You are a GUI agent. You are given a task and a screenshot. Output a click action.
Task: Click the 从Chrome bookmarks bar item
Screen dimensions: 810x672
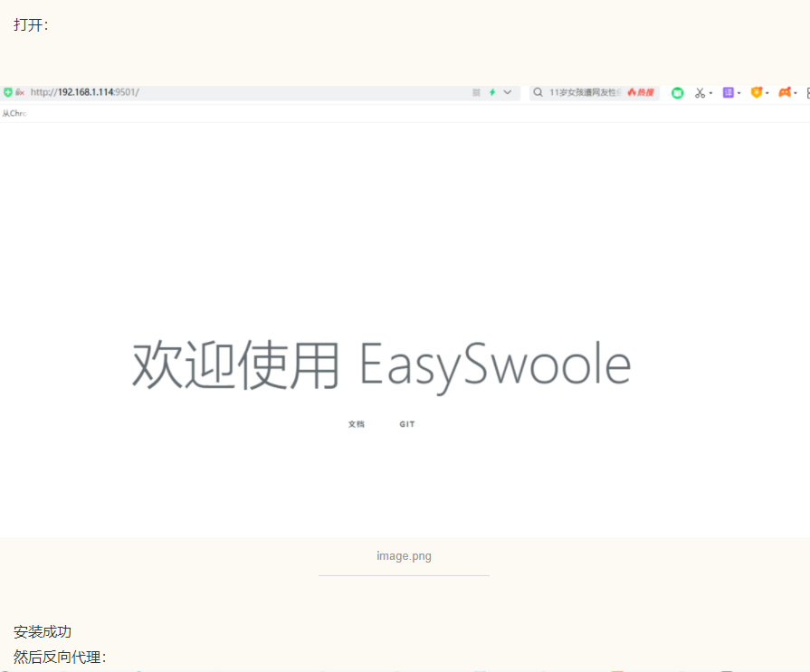14,114
